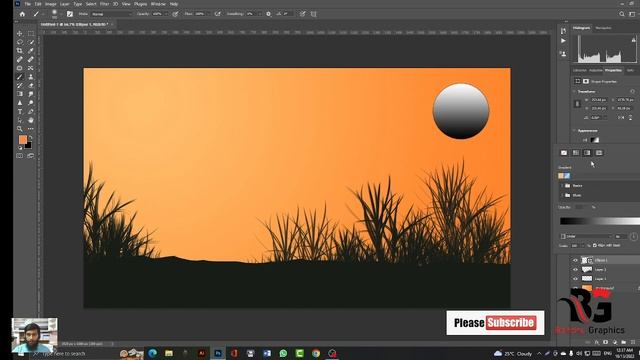Select the Eraser tool
The image size is (640, 360).
coord(31,85)
